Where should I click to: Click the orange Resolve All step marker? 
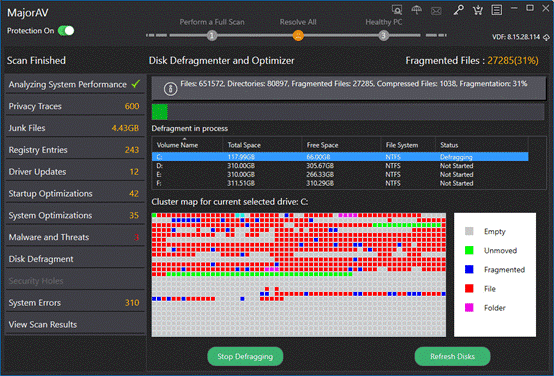pyautogui.click(x=298, y=35)
